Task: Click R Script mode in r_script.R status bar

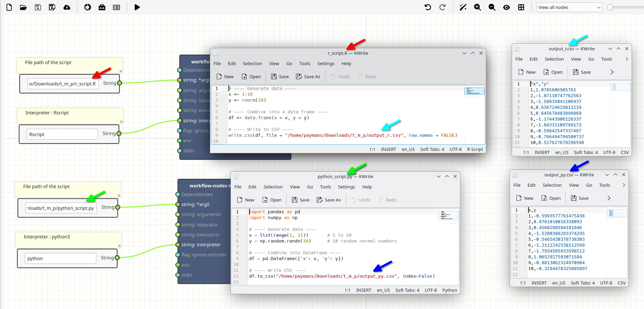Action: point(475,149)
